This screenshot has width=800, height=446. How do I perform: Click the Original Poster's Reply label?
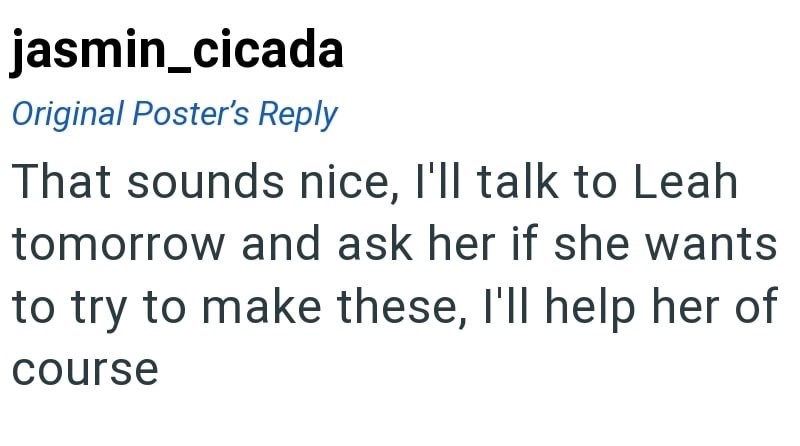174,114
